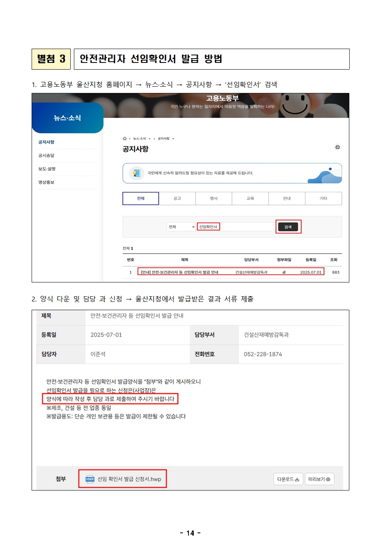Image resolution: width=392 pixels, height=555 pixels.
Task: Click the HWP file icon in 첨부 row
Action: [x=90, y=479]
